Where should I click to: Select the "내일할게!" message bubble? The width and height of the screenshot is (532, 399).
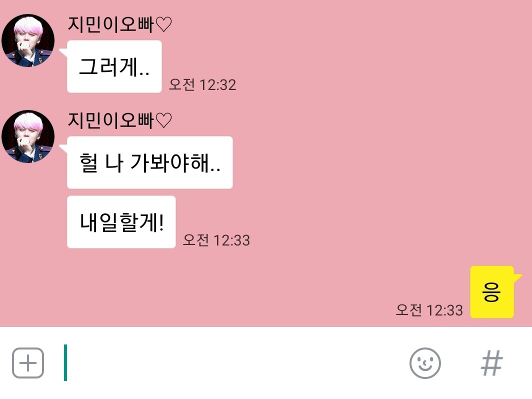121,222
